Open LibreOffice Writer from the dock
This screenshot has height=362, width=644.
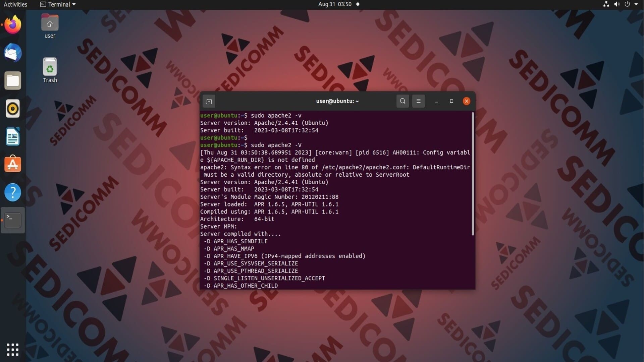tap(13, 136)
